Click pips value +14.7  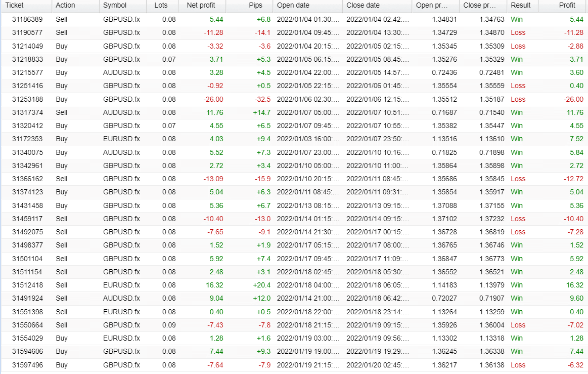tap(262, 113)
